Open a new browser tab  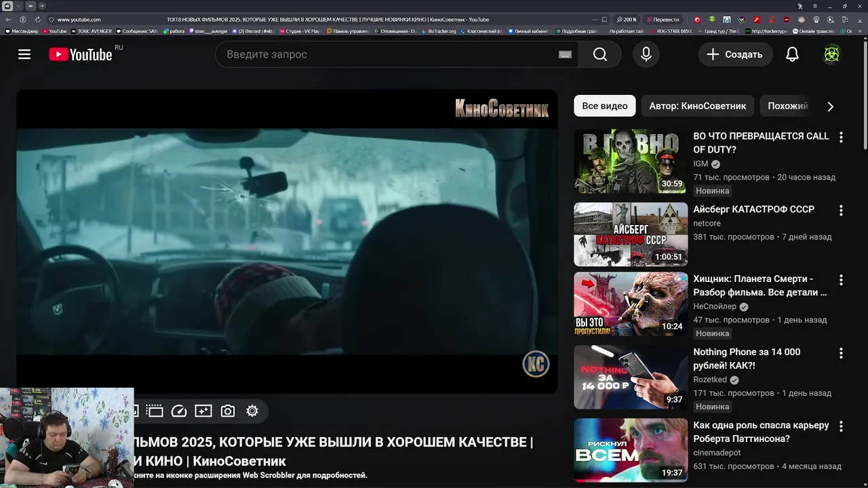click(x=41, y=6)
